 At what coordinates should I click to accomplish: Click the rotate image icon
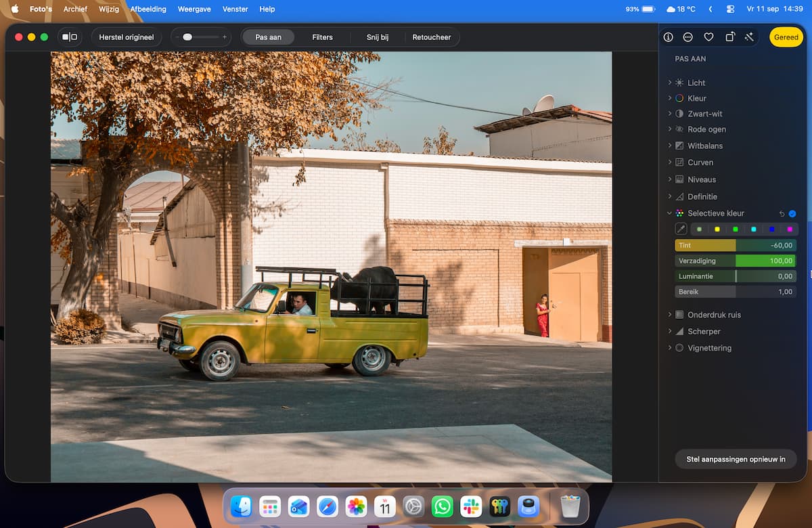tap(729, 37)
